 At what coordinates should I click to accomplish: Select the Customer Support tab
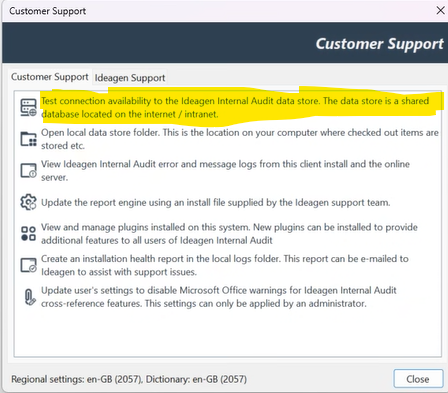pos(50,77)
